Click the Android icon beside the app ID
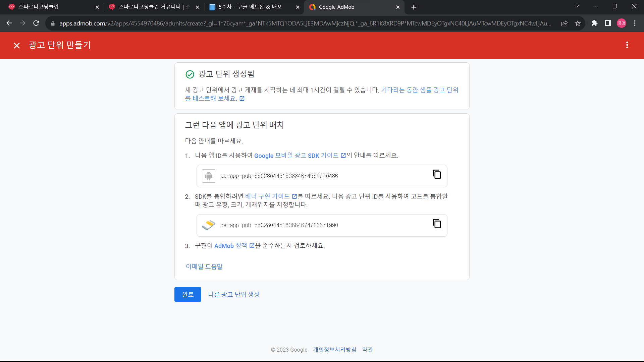This screenshot has height=362, width=644. click(209, 176)
